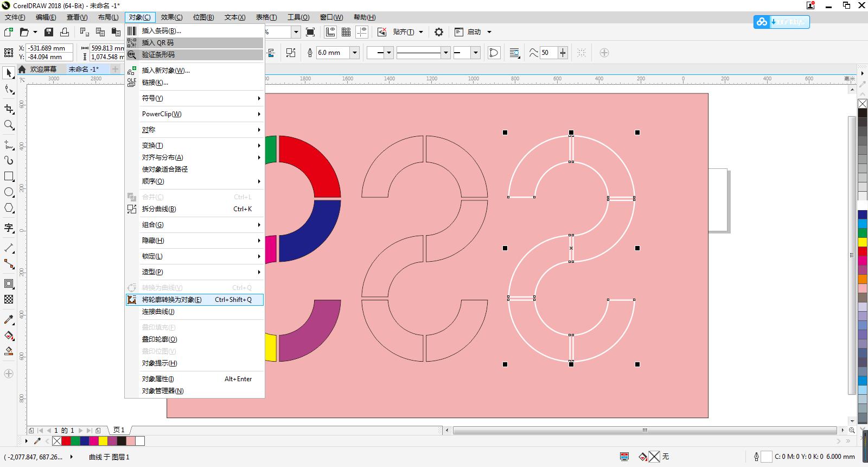The image size is (868, 467).
Task: Select the Shape tool in the toolbox
Action: 9,90
